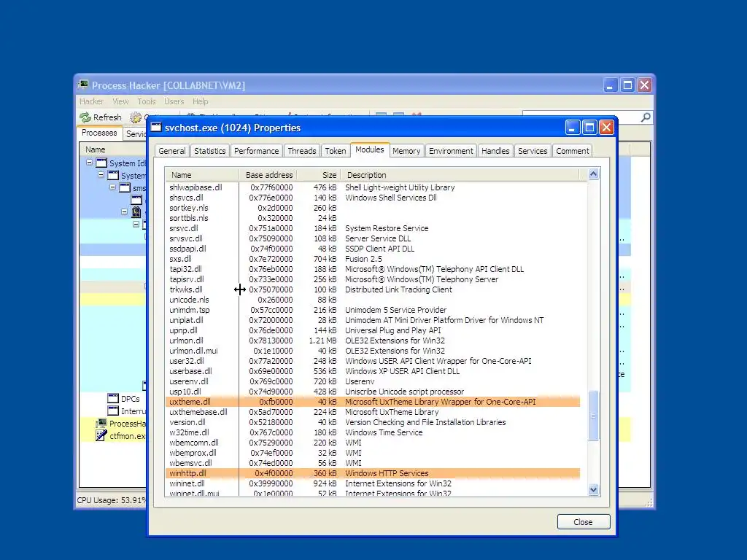Sort modules by the Size column header

click(x=319, y=175)
